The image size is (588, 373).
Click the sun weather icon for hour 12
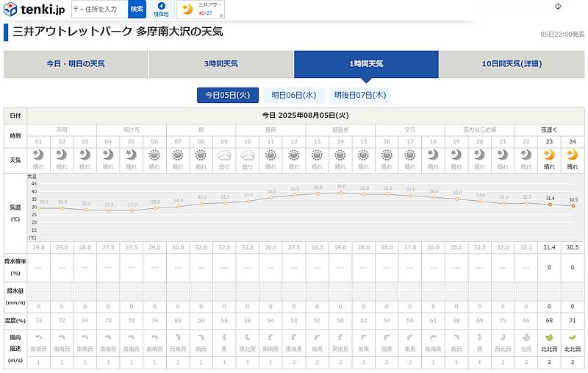click(294, 154)
